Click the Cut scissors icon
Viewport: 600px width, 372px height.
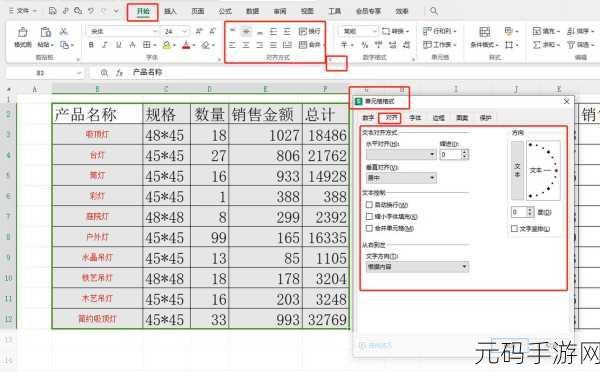64,31
